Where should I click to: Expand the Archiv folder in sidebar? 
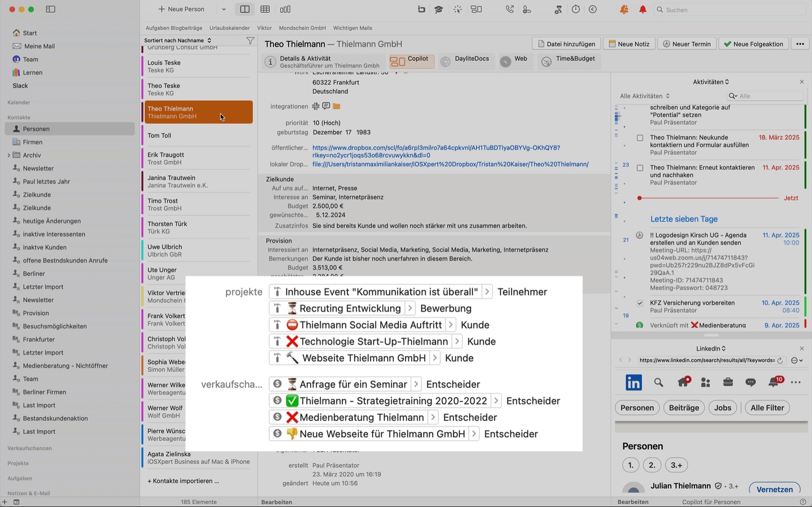tap(8, 155)
